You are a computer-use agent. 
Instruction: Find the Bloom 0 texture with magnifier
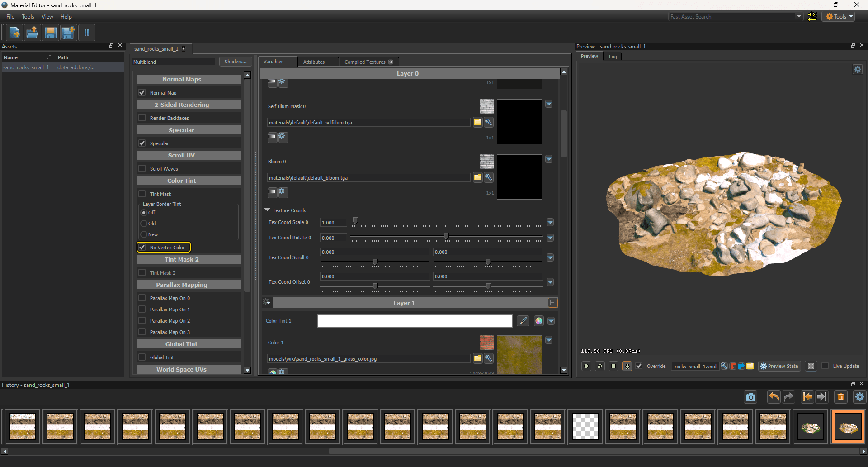coord(488,177)
